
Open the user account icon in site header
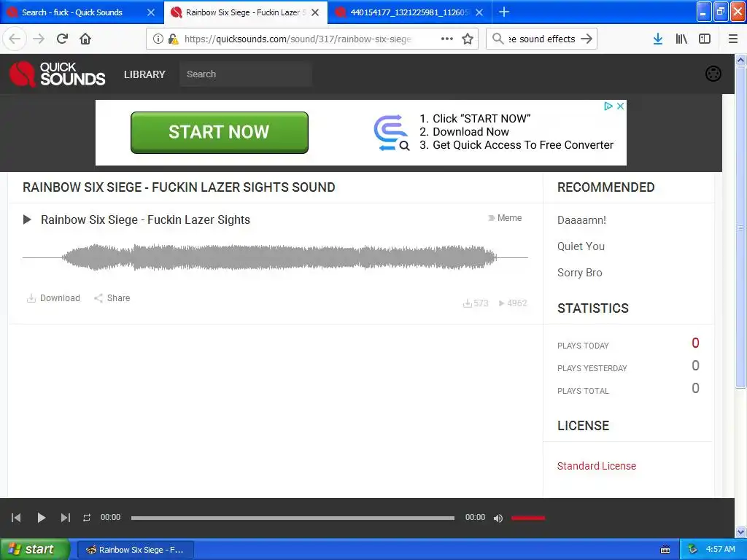pyautogui.click(x=713, y=74)
